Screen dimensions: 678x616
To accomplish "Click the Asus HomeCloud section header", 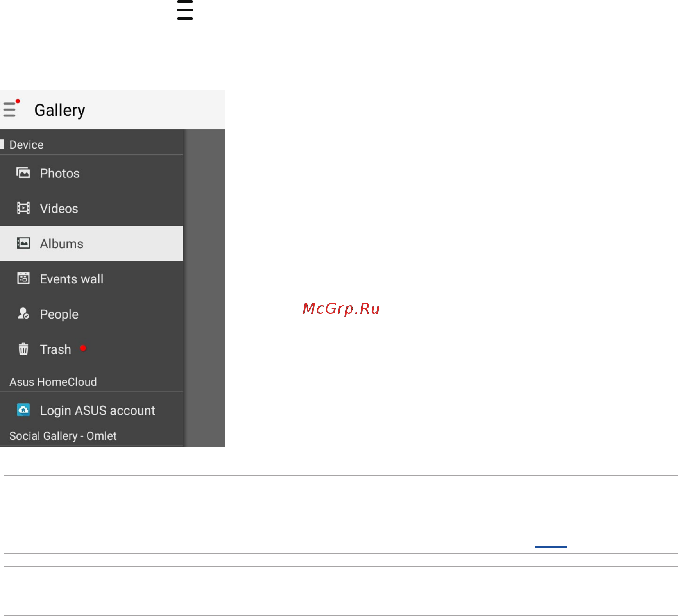I will tap(53, 381).
